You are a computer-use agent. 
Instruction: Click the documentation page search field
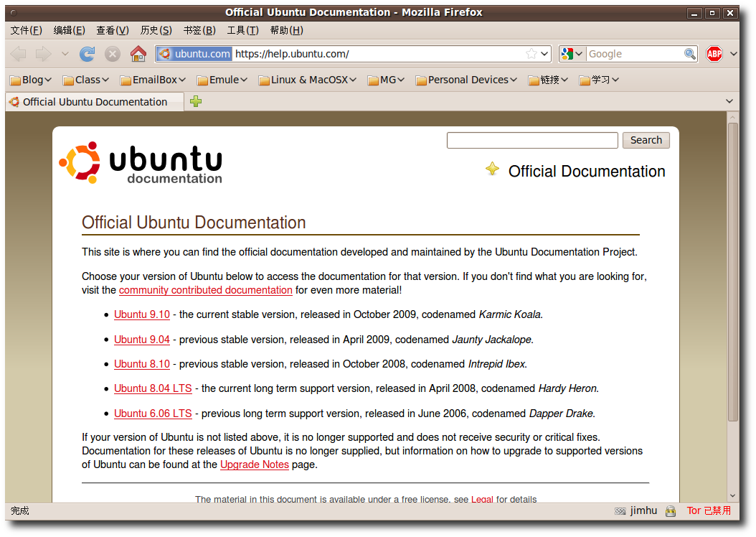coord(532,141)
